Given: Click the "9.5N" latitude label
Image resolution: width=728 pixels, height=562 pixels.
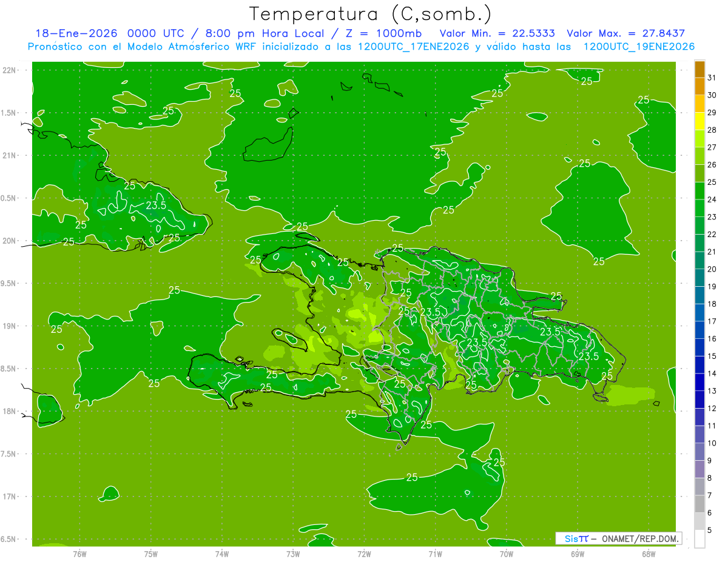Looking at the screenshot, I should [8, 283].
